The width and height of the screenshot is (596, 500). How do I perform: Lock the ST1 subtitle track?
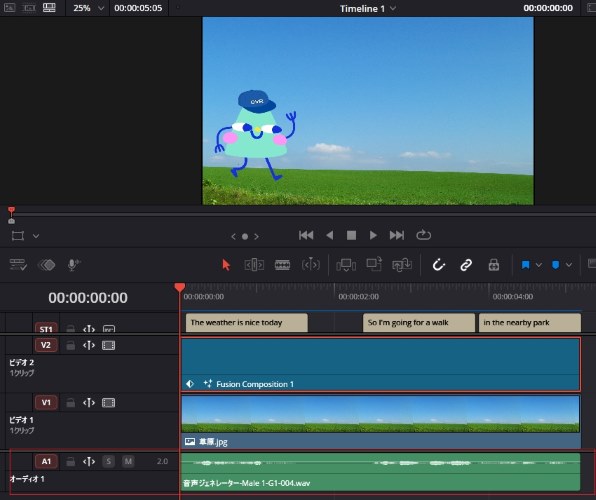pyautogui.click(x=70, y=329)
